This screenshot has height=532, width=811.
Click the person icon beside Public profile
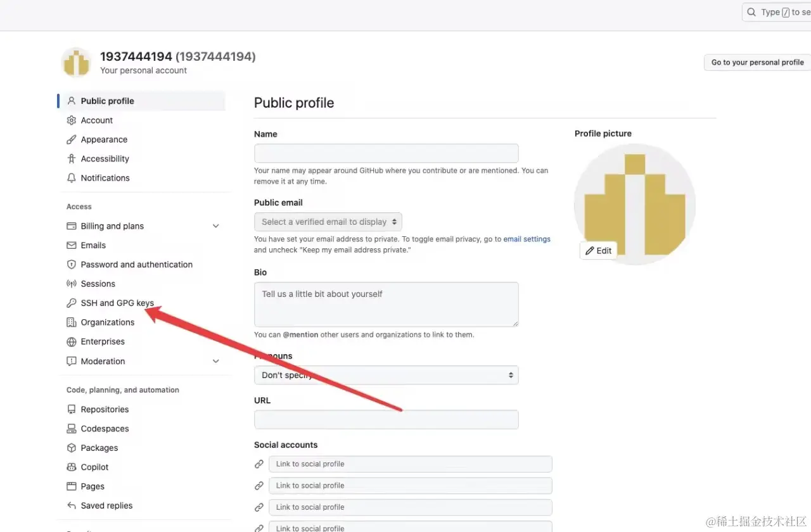pyautogui.click(x=72, y=101)
